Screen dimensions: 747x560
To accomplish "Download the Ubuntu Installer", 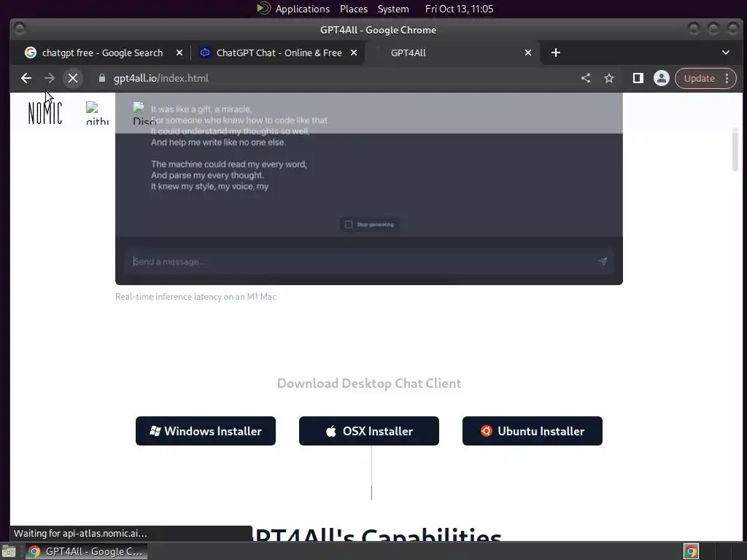I will tap(533, 431).
